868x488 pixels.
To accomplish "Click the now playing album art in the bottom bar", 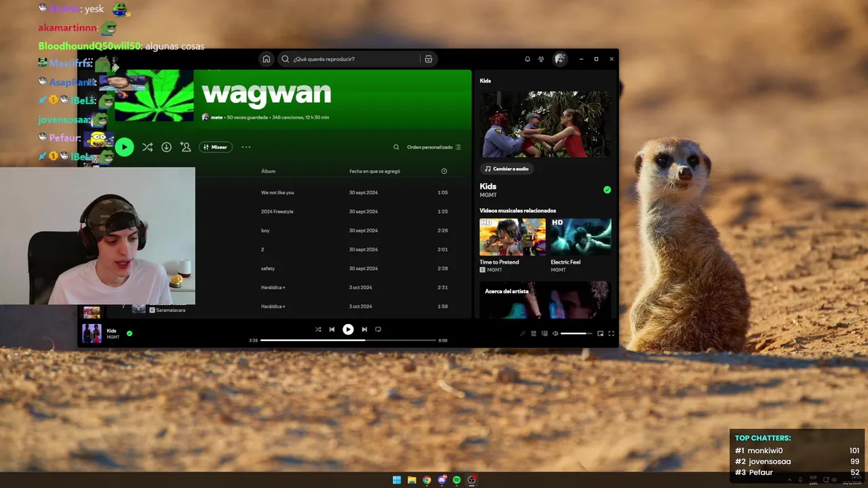I will point(92,333).
